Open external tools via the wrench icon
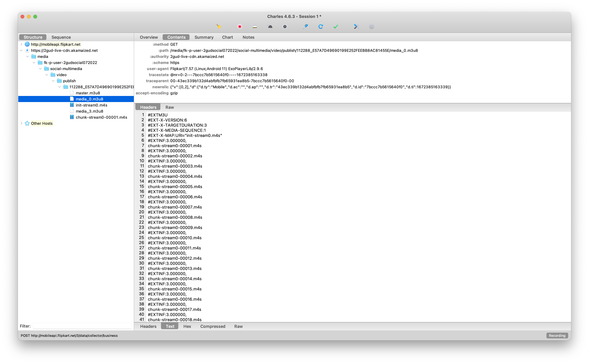Screen dimensions: 589x364 (x=356, y=27)
